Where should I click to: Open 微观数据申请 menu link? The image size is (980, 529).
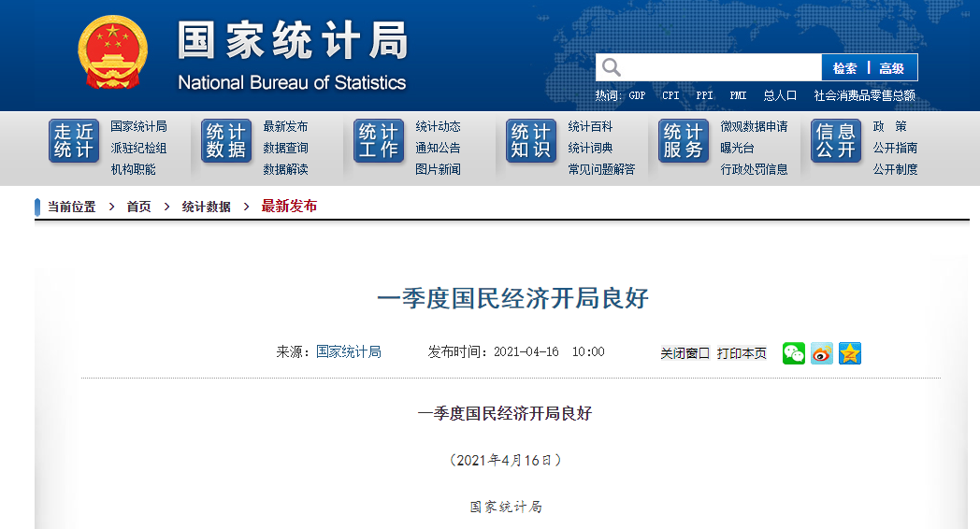(755, 126)
